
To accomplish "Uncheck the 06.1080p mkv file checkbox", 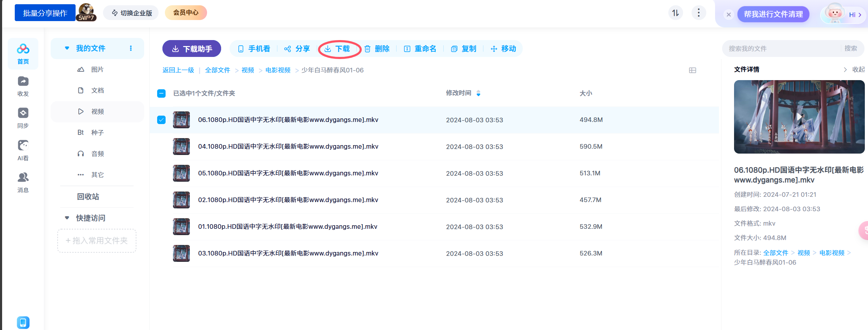I will tap(161, 120).
